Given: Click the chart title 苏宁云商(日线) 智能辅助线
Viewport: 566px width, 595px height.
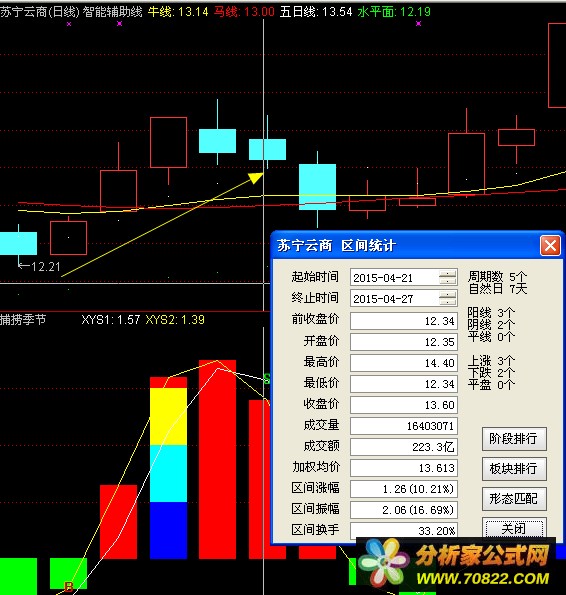Looking at the screenshot, I should 71,12.
